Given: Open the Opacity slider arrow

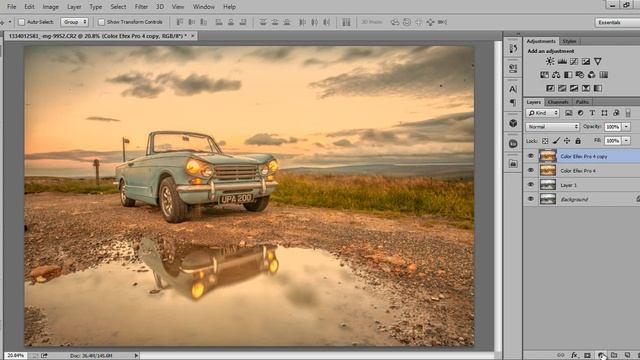Looking at the screenshot, I should point(627,127).
